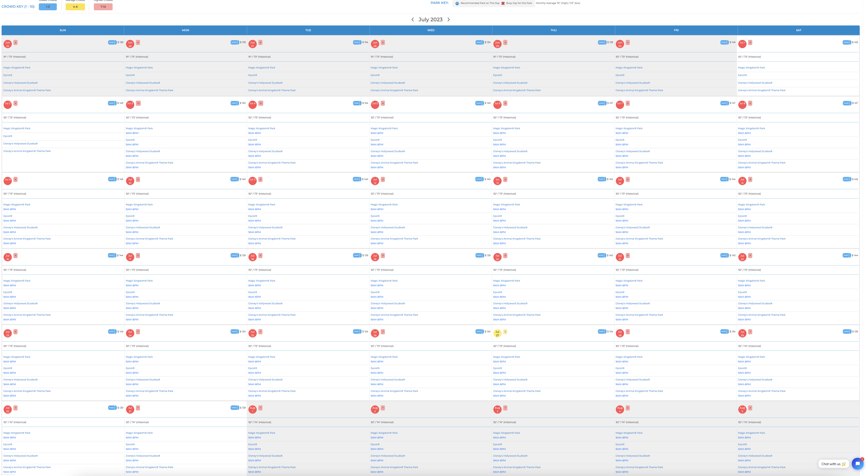Click crowd level 7 badge on Jul 24

point(138,332)
